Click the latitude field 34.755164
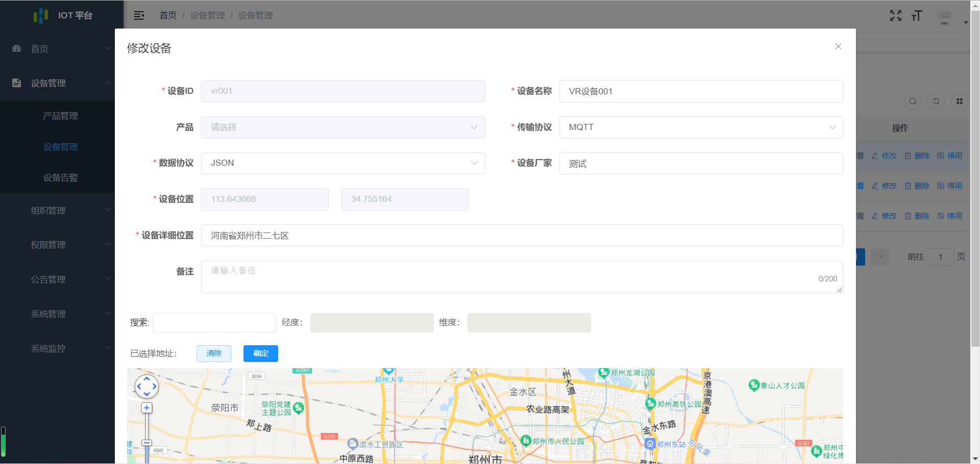The width and height of the screenshot is (980, 464). click(x=405, y=199)
